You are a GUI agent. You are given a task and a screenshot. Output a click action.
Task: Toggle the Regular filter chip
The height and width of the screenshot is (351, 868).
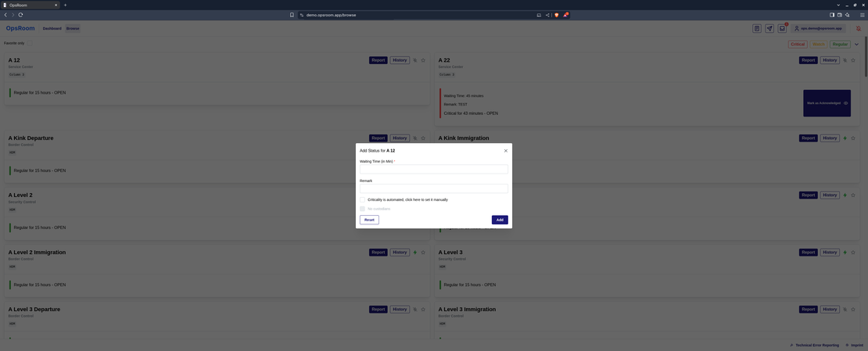point(841,45)
